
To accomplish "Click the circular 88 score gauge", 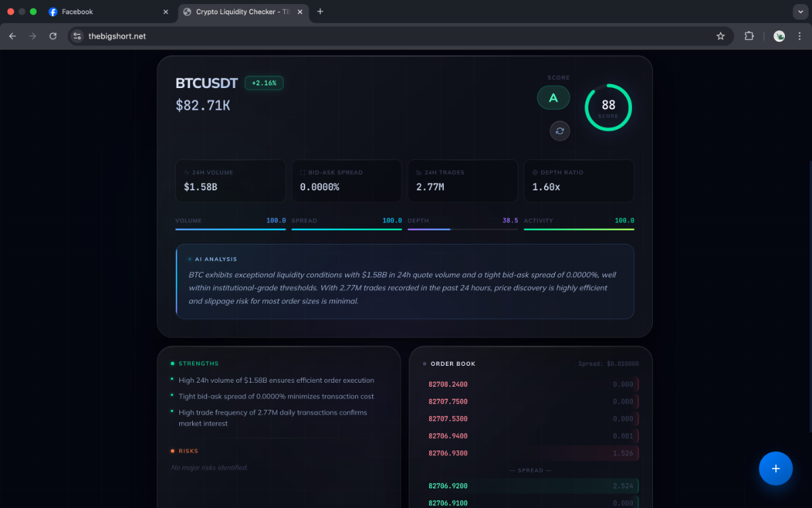I will pos(608,107).
